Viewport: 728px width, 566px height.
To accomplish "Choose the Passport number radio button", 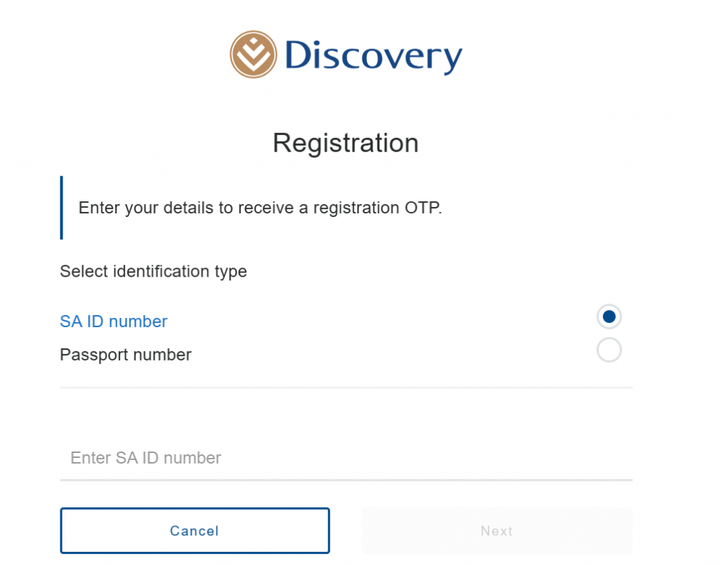I will [x=609, y=350].
